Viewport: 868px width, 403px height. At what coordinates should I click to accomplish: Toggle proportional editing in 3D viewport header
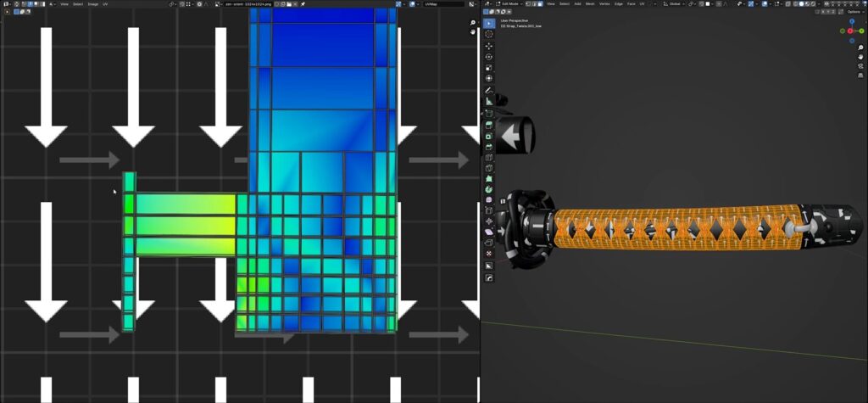718,4
